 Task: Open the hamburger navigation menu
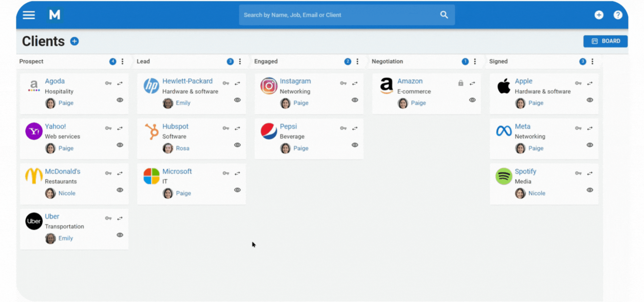click(29, 15)
